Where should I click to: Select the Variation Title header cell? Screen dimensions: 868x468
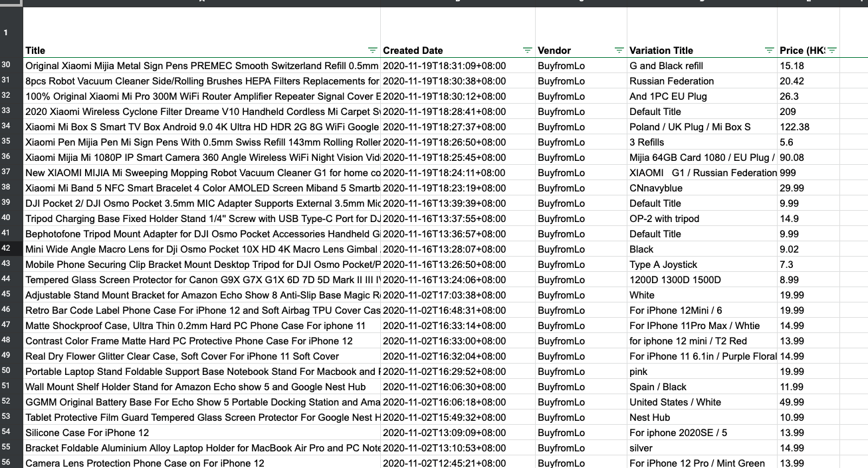point(702,33)
